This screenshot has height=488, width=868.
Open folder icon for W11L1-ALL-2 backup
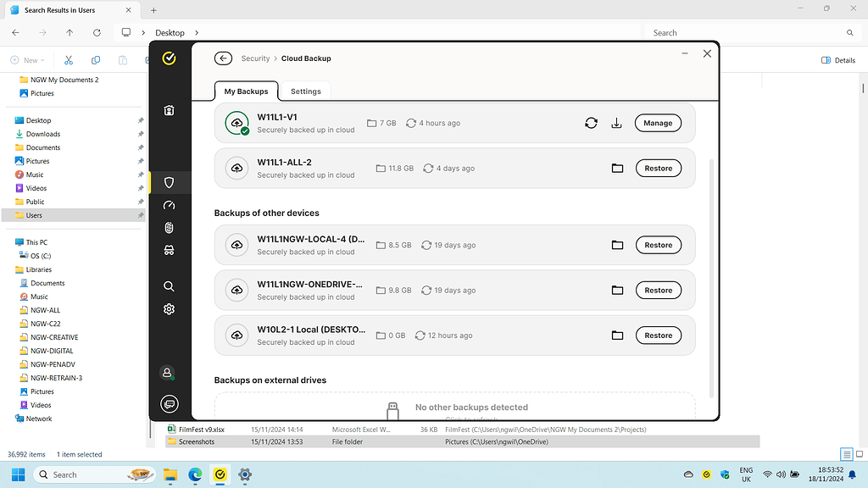point(617,168)
